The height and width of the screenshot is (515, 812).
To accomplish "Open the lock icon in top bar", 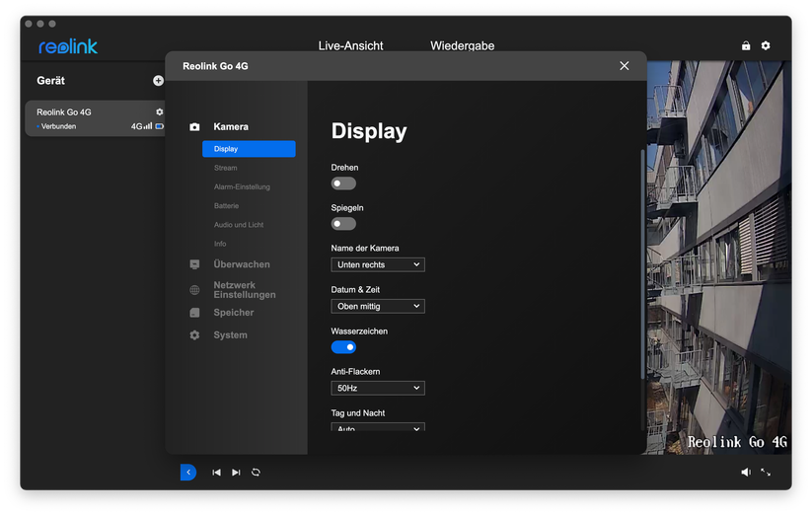I will click(x=746, y=45).
